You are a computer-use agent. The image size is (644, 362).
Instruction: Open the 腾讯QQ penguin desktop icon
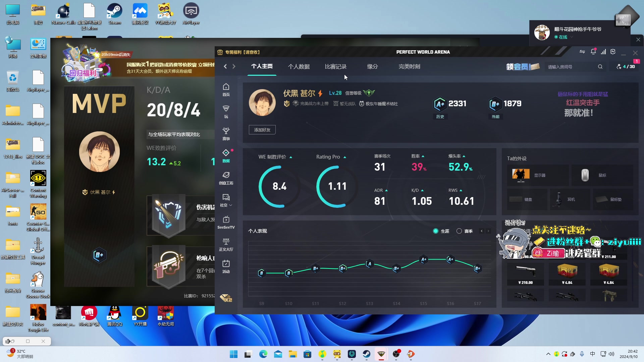114,316
